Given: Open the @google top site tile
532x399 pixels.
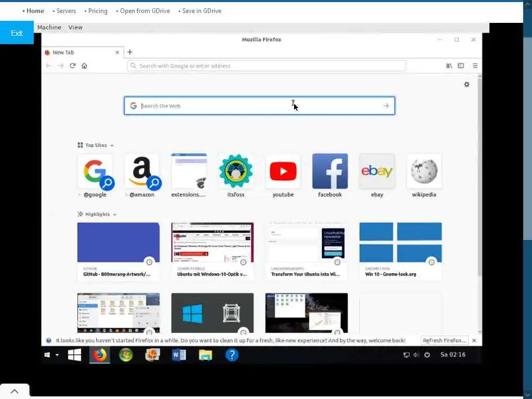Looking at the screenshot, I should pyautogui.click(x=95, y=176).
